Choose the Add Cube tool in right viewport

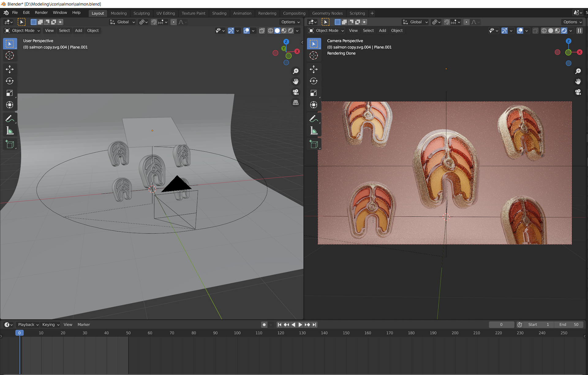(314, 144)
